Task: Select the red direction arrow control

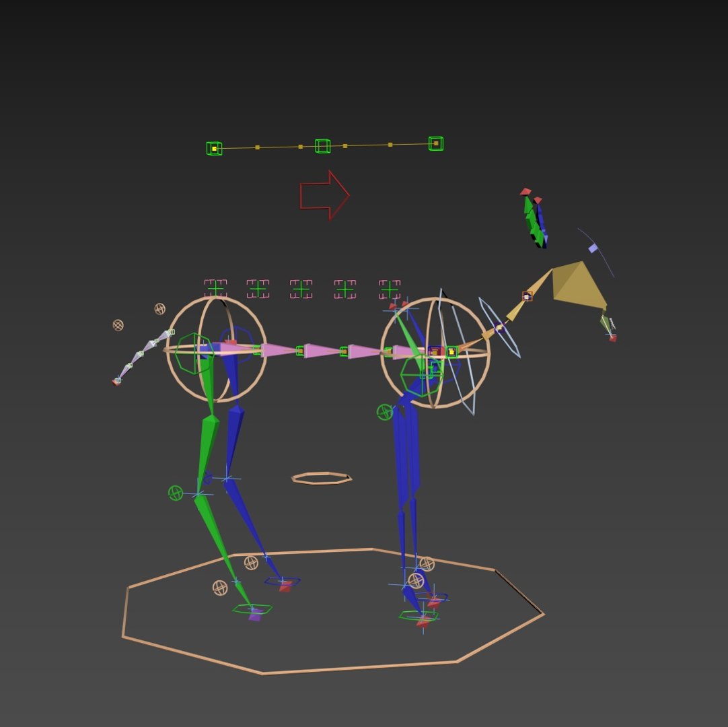Action: [x=324, y=196]
